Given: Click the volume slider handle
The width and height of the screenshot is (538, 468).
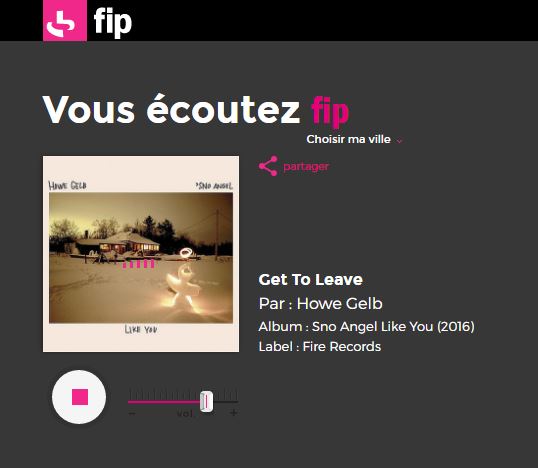Looking at the screenshot, I should [207, 401].
